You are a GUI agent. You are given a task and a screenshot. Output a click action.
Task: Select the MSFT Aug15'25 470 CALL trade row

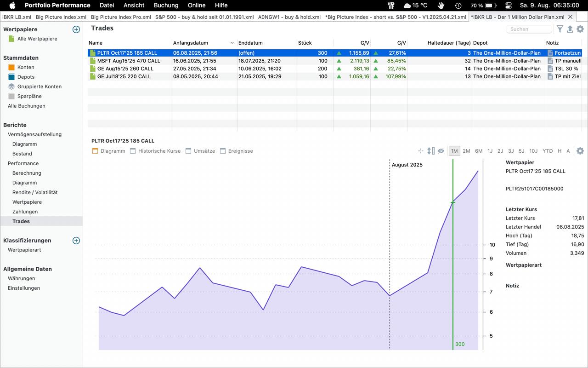coord(129,61)
